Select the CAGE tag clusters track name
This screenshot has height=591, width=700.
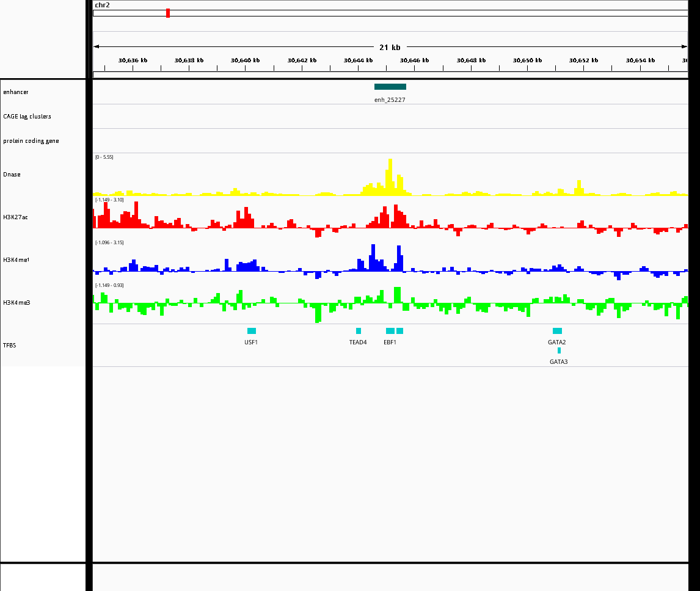pyautogui.click(x=27, y=117)
